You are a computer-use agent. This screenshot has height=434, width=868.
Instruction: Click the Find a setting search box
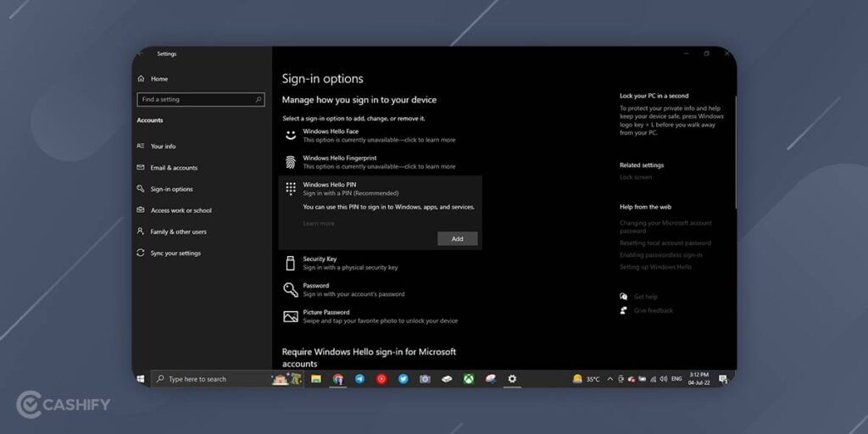coord(200,100)
